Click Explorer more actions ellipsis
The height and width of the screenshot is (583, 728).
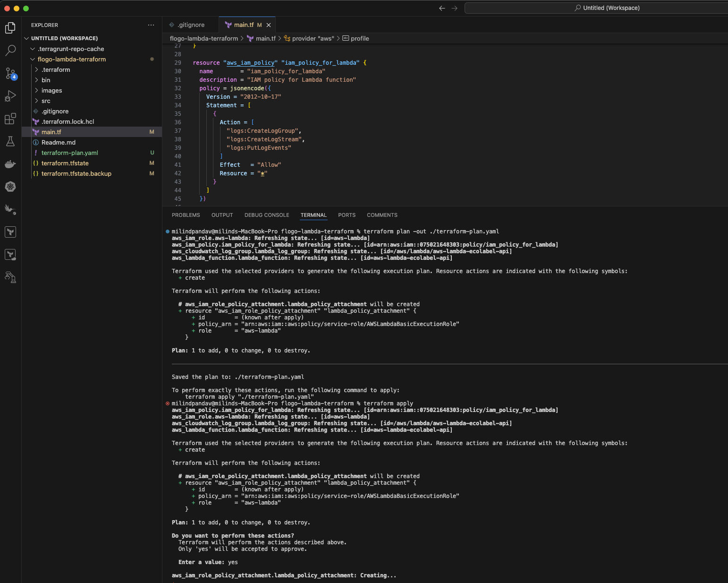tap(151, 25)
